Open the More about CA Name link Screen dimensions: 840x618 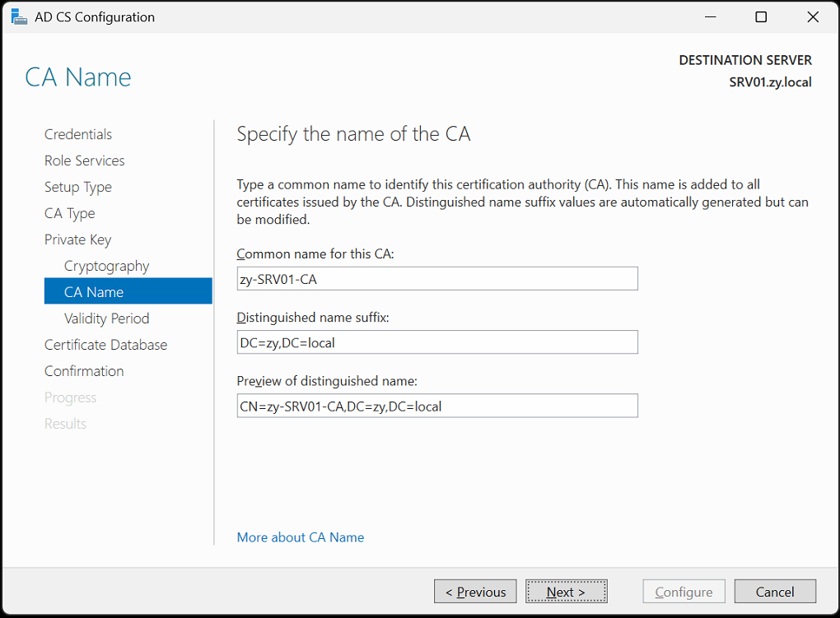coord(301,537)
